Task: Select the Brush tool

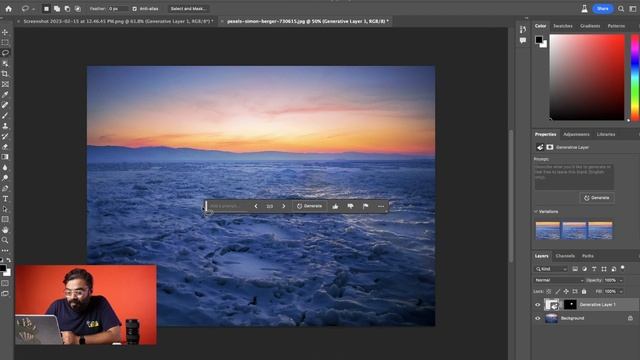Action: (5, 116)
